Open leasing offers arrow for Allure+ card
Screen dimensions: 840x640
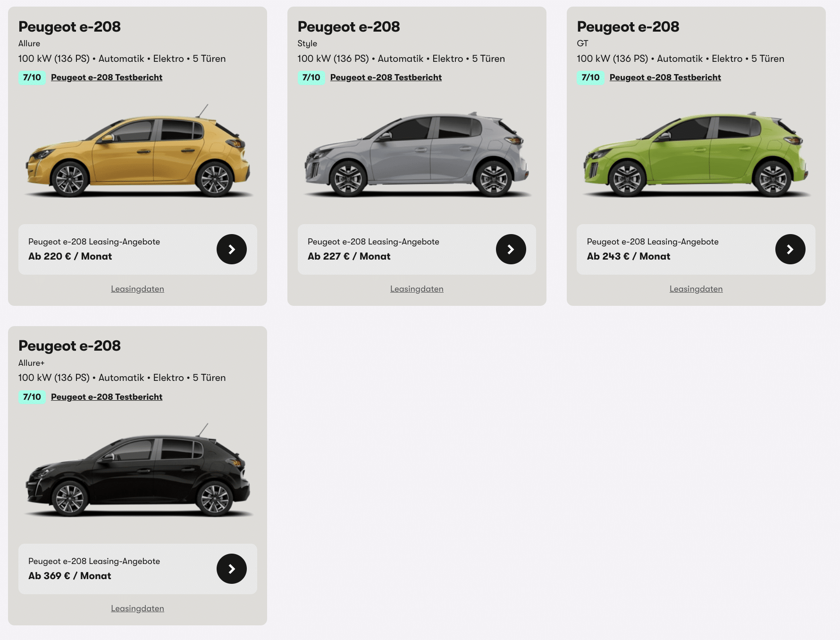point(232,569)
